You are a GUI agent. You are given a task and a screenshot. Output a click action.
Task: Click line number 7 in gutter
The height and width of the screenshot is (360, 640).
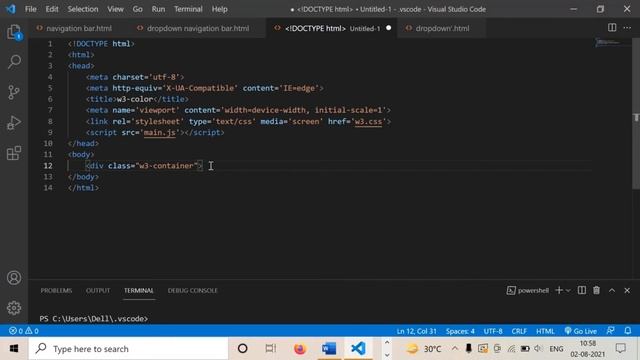click(x=50, y=110)
